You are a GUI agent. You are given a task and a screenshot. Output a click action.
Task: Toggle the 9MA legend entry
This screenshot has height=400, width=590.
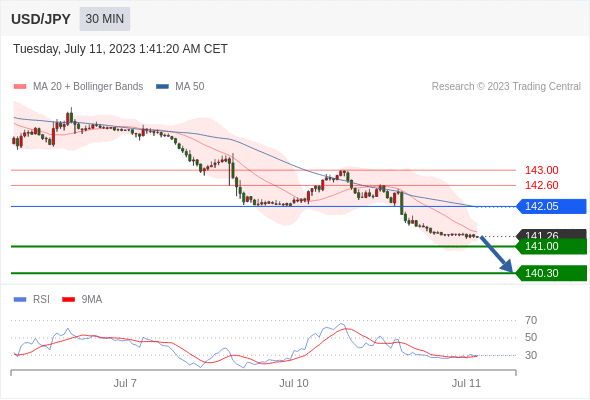[x=82, y=300]
